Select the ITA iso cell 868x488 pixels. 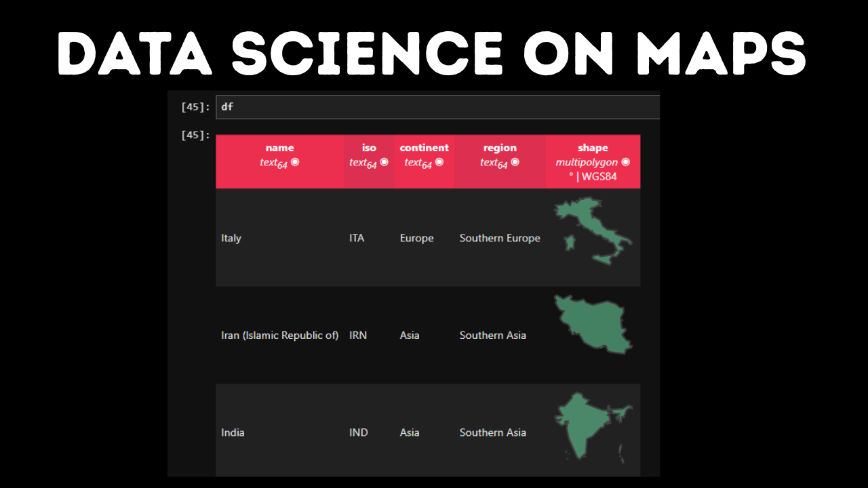tap(369, 238)
